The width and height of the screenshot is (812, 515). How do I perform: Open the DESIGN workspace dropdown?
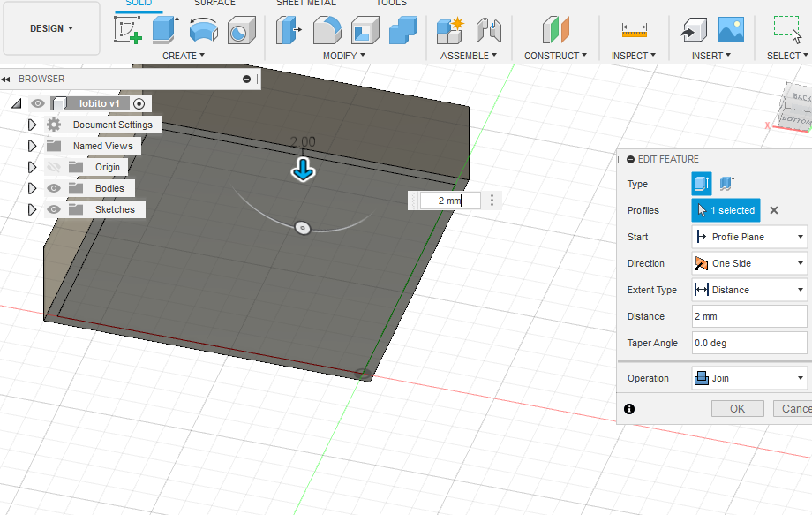(x=51, y=28)
